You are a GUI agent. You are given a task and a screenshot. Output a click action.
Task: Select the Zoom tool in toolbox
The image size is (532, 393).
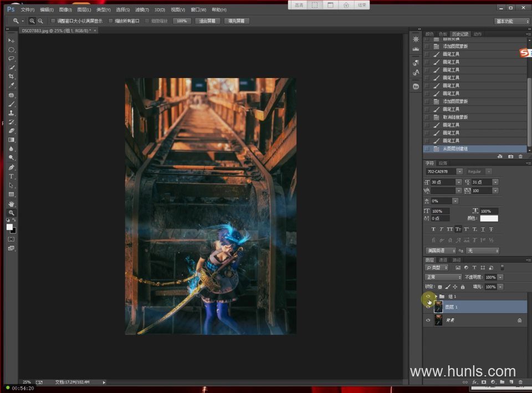click(x=11, y=213)
